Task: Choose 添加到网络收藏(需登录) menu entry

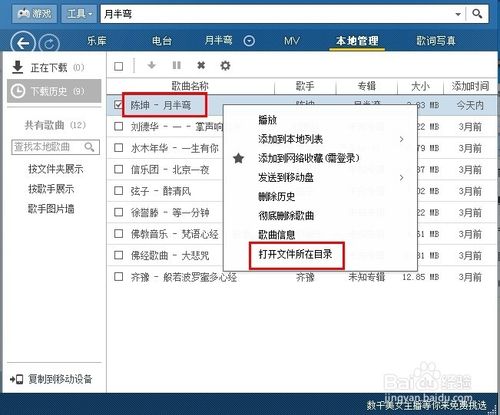Action: [x=309, y=158]
